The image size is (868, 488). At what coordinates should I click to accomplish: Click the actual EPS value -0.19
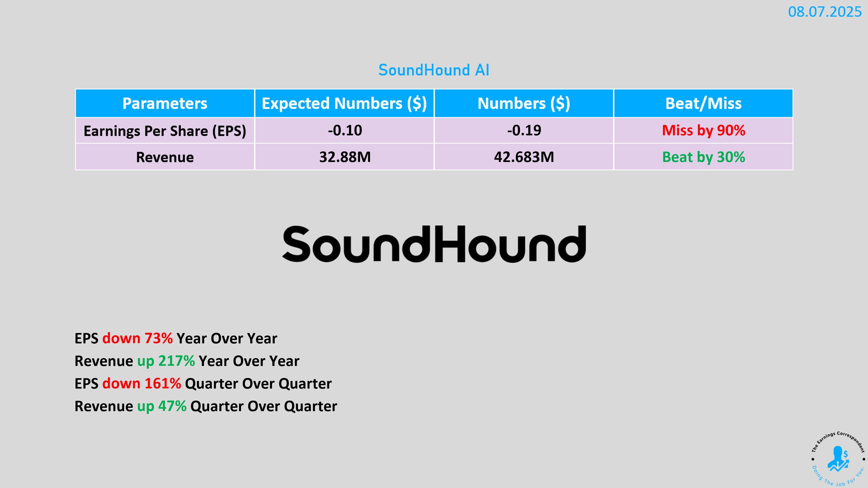pos(524,131)
